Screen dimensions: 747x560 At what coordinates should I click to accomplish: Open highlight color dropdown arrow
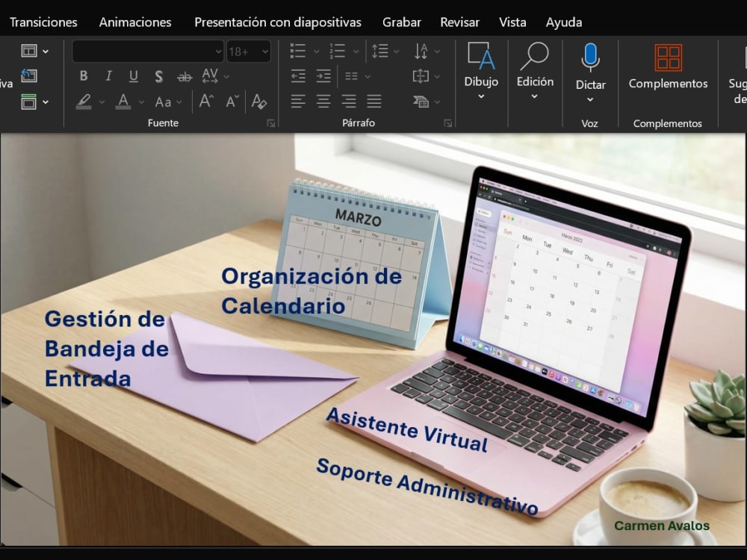point(102,102)
